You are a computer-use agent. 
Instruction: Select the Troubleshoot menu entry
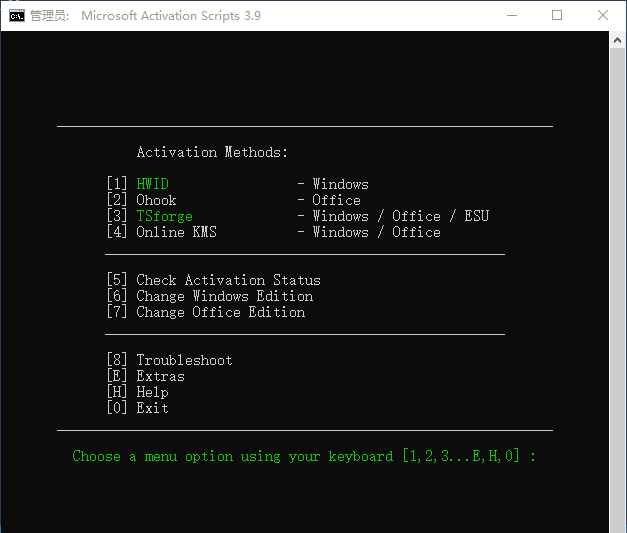[184, 360]
